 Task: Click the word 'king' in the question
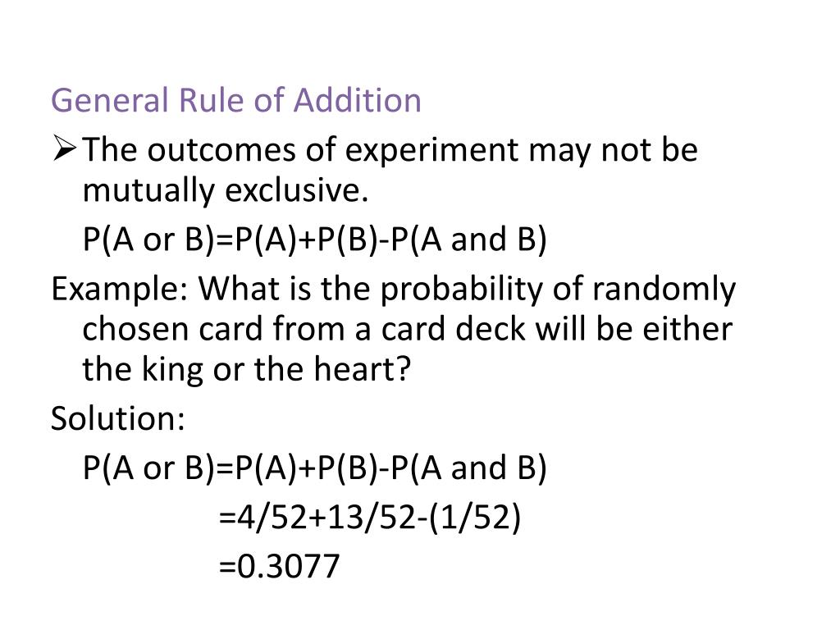point(172,370)
